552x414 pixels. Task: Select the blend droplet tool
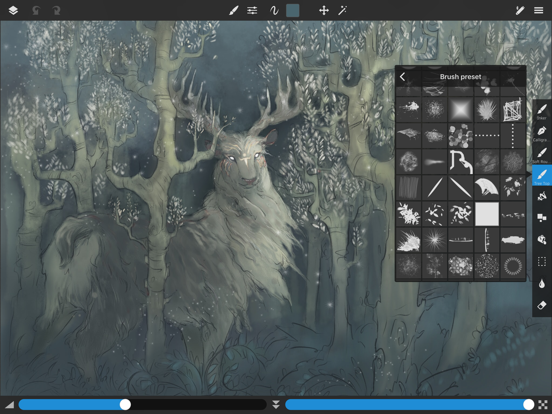click(x=542, y=284)
